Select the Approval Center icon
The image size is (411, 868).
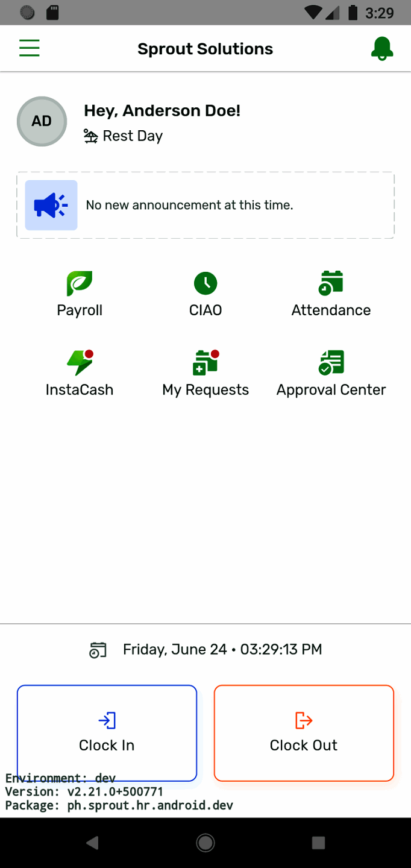[x=331, y=362]
